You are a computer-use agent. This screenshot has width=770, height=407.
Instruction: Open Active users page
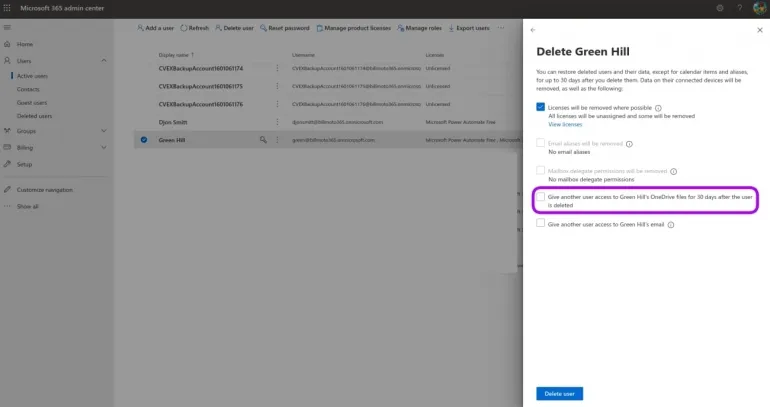click(x=32, y=76)
